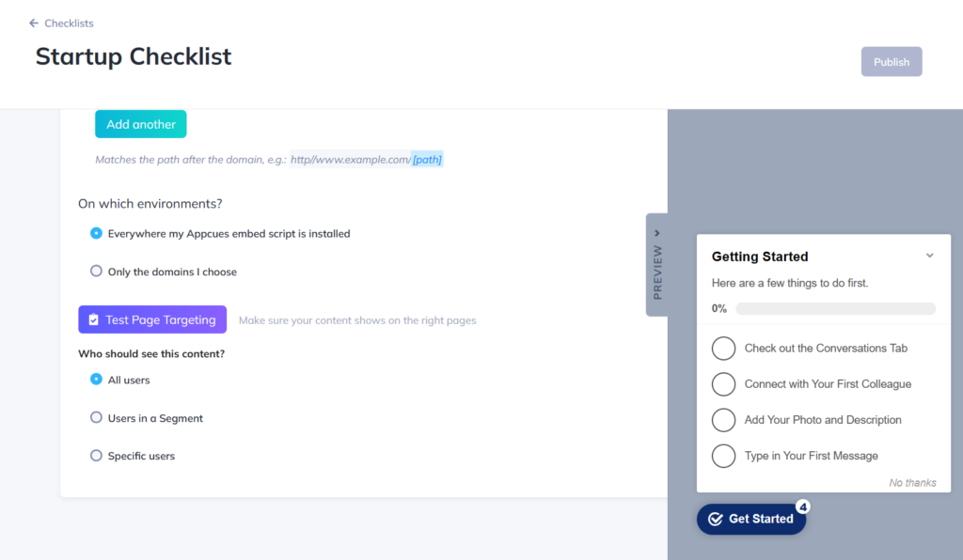Viewport: 963px width, 560px height.
Task: Click the check-circle icon in Get Started launcher
Action: pyautogui.click(x=717, y=519)
